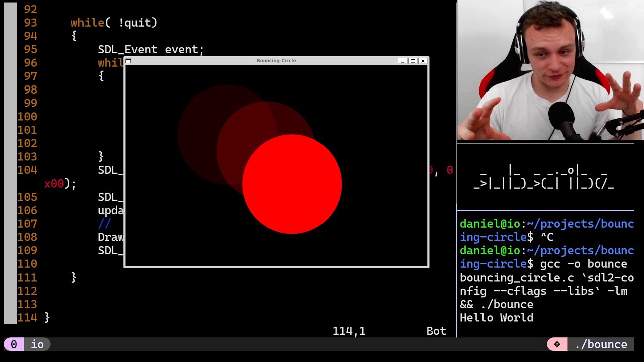Viewport: 644px width, 362px height.
Task: Click '&& ./bounce' in the terminal
Action: (497, 304)
